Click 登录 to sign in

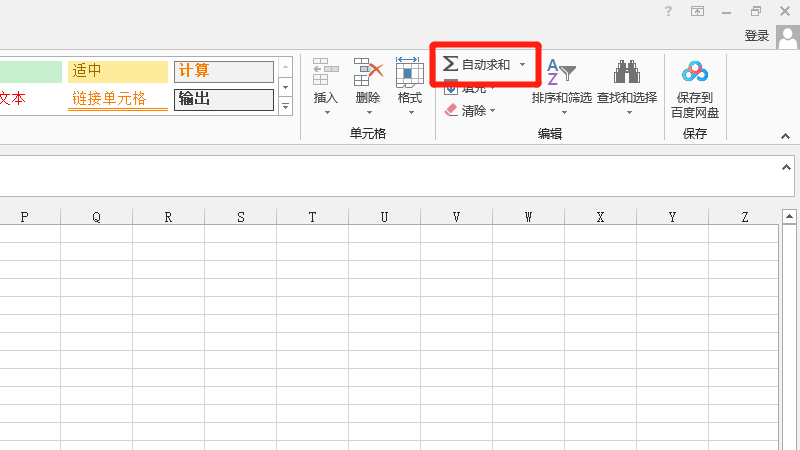[x=756, y=36]
